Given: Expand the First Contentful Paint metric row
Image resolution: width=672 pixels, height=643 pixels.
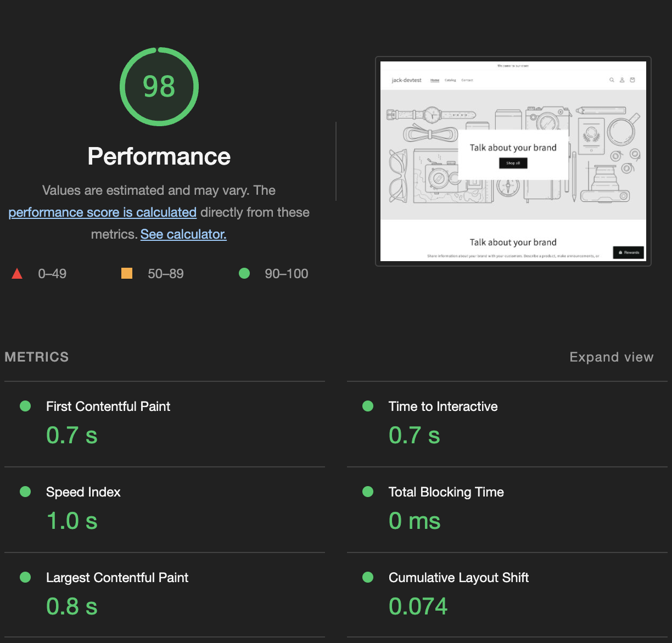Looking at the screenshot, I should 165,424.
